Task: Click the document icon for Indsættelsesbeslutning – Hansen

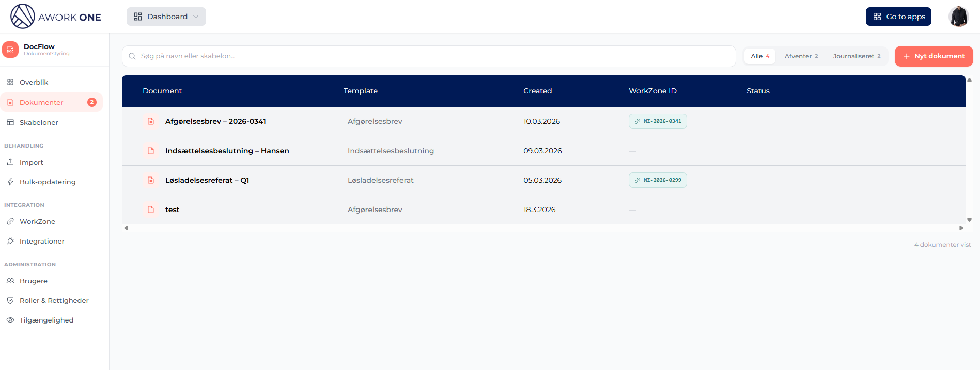Action: pyautogui.click(x=151, y=151)
